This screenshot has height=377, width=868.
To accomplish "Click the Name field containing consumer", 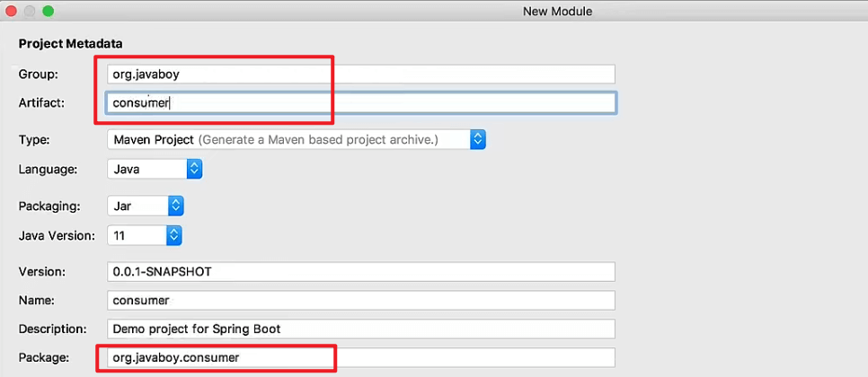I will coord(361,300).
